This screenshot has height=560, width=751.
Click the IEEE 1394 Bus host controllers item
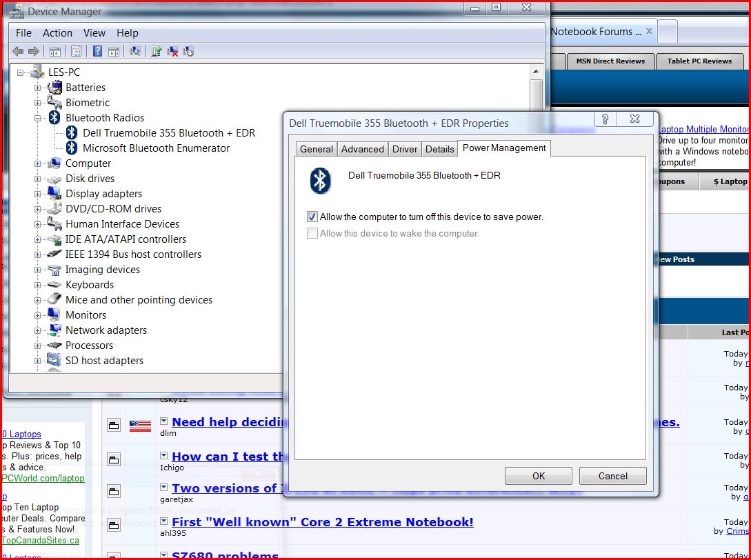tap(133, 254)
